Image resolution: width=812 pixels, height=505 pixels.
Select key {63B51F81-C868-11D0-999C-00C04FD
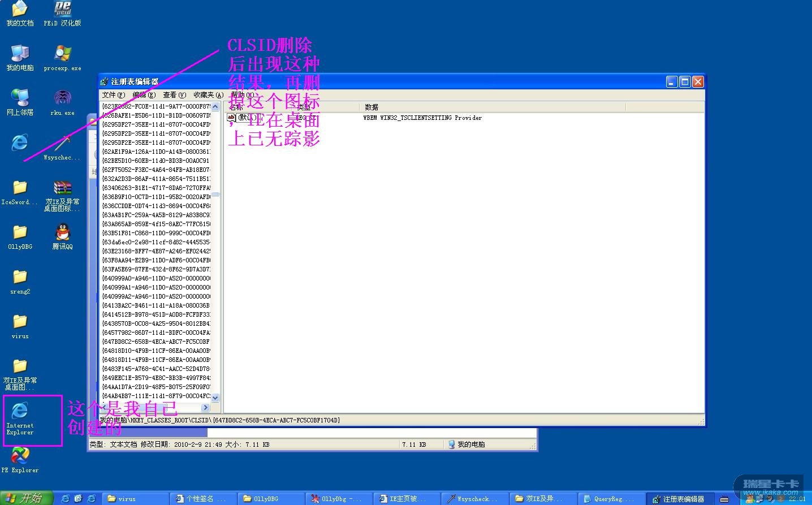(x=156, y=233)
